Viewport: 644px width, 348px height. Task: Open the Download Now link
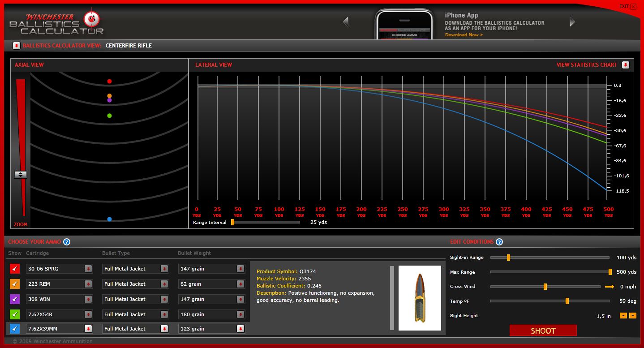[464, 34]
